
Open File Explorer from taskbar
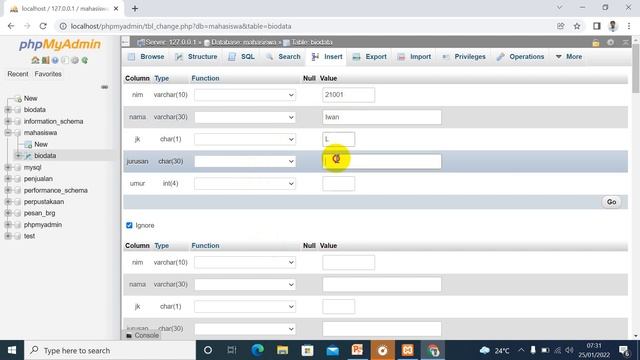click(x=282, y=350)
